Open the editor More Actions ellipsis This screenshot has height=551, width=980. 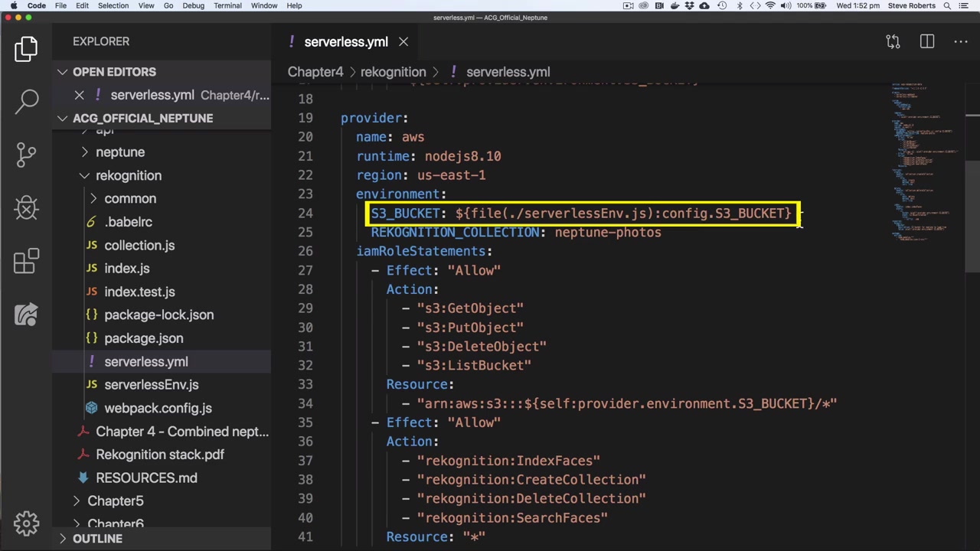[x=960, y=41]
